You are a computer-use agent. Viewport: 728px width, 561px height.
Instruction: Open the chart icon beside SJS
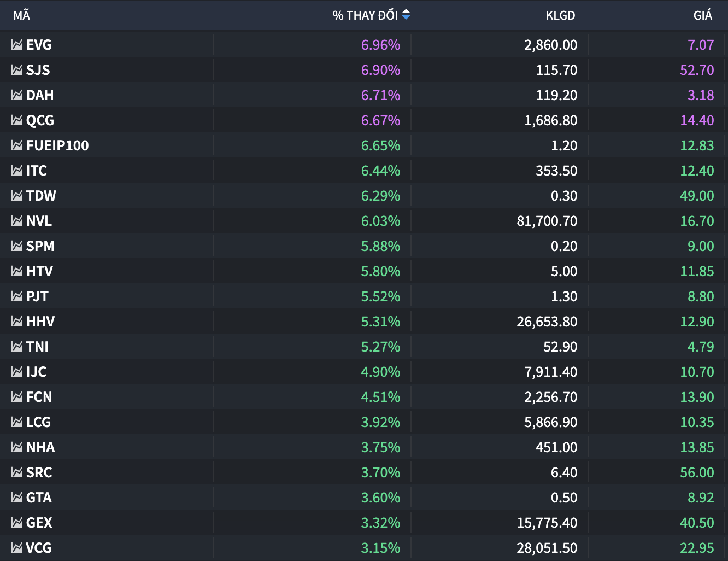pyautogui.click(x=17, y=70)
